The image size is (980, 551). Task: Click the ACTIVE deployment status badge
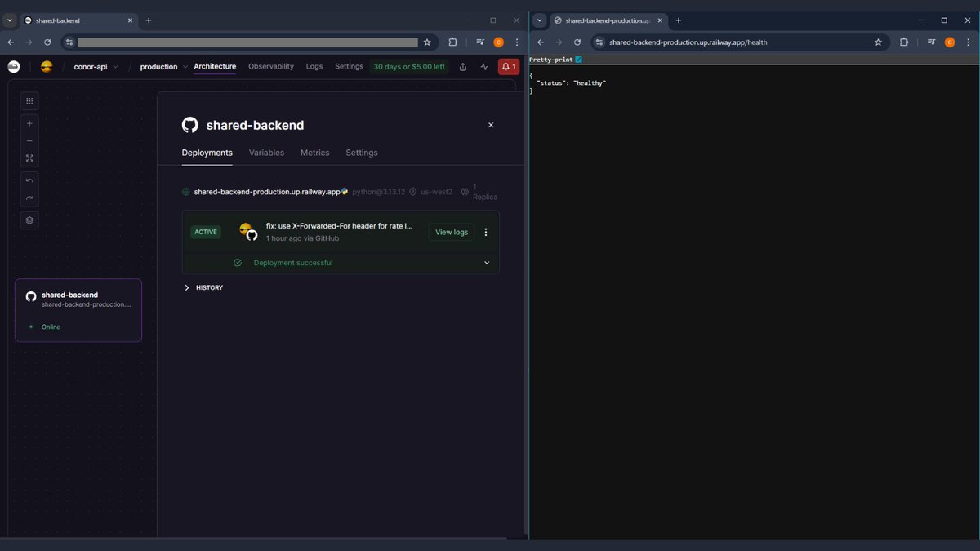pyautogui.click(x=206, y=232)
